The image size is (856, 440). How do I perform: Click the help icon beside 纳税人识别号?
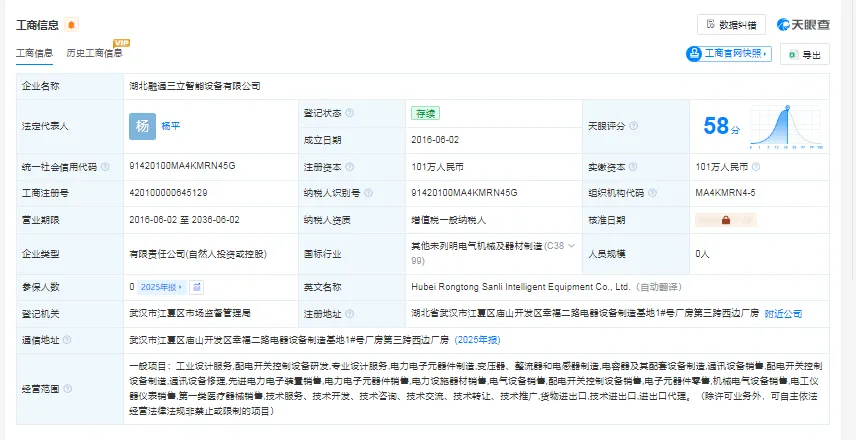pyautogui.click(x=368, y=193)
